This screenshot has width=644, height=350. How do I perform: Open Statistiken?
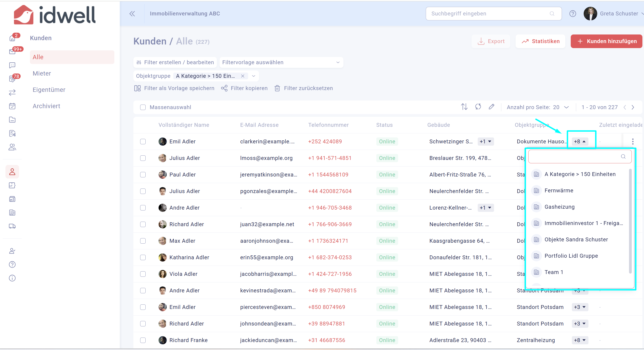[540, 41]
